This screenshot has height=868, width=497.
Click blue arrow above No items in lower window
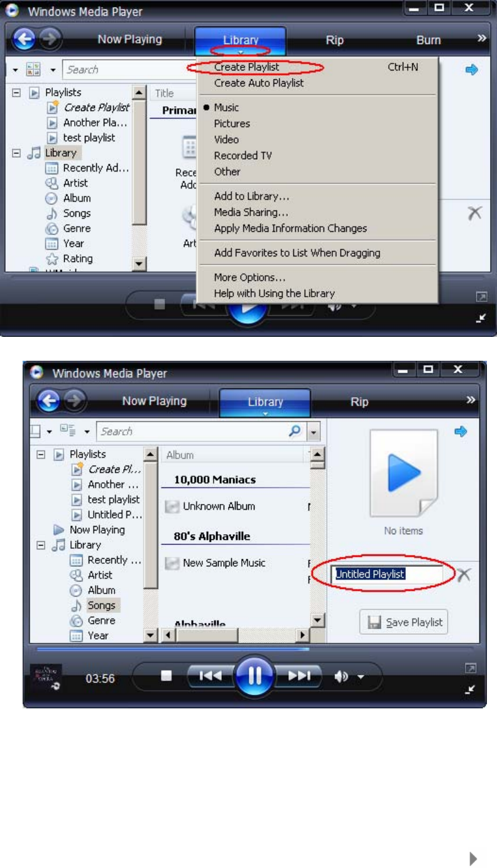click(x=461, y=431)
